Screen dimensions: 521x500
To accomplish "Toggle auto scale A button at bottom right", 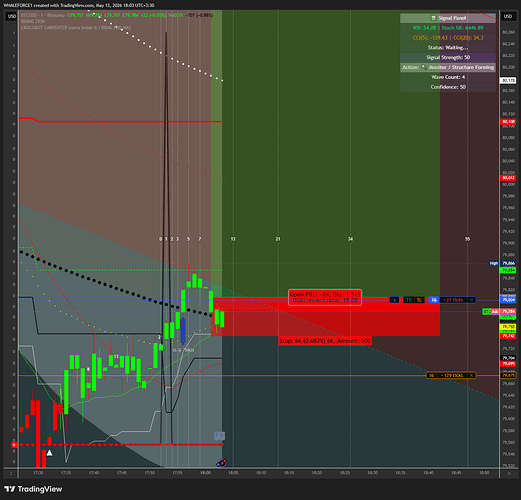I will coord(509,473).
